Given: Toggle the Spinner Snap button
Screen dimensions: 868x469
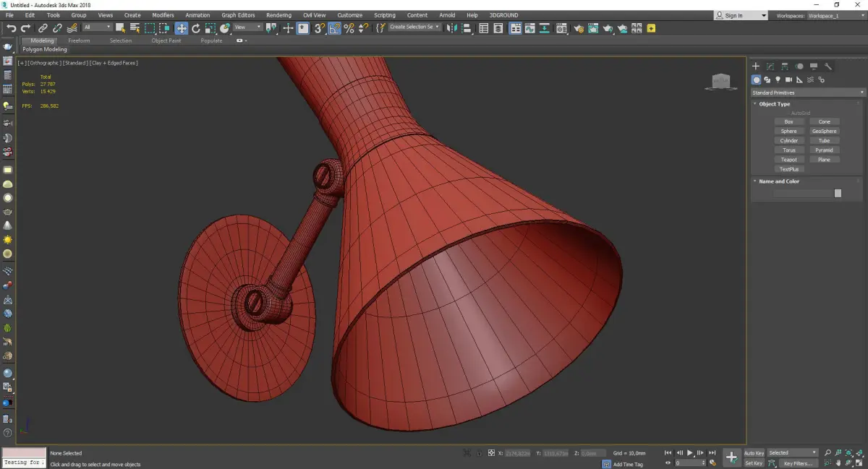Looking at the screenshot, I should tap(363, 28).
